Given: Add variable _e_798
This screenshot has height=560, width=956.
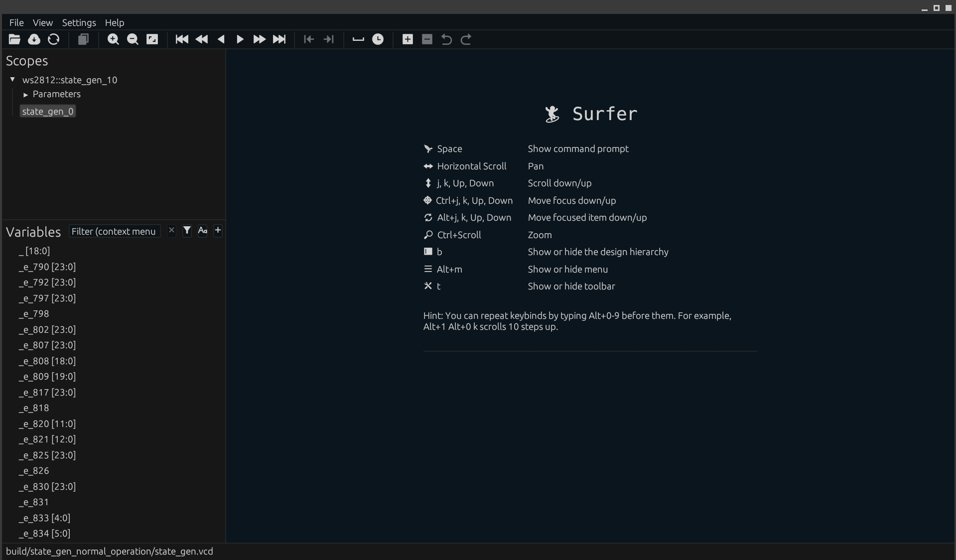Looking at the screenshot, I should pos(34,314).
